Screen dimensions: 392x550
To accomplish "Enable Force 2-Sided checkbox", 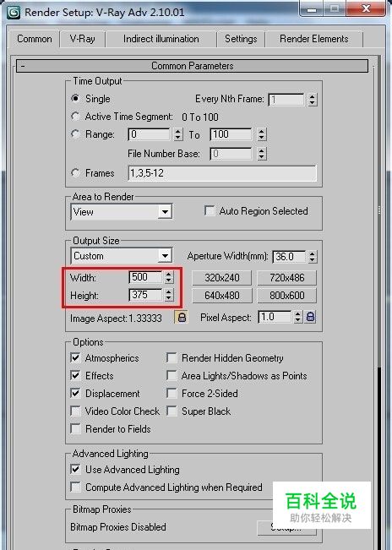I will tap(171, 393).
